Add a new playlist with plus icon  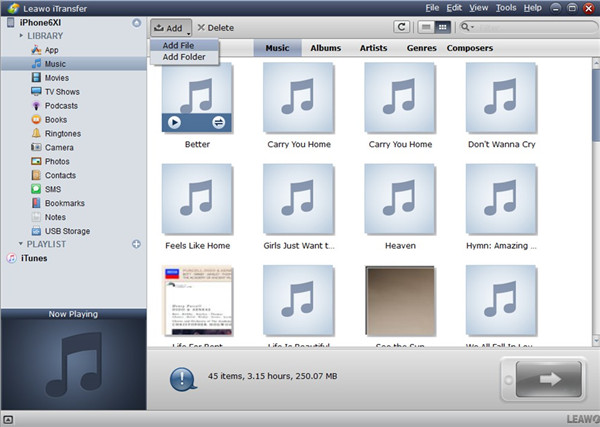(x=136, y=244)
